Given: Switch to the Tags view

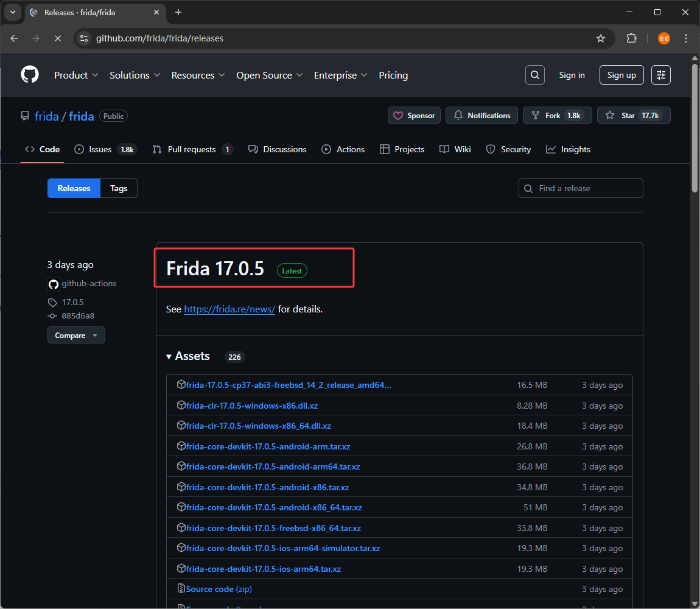Looking at the screenshot, I should point(119,188).
